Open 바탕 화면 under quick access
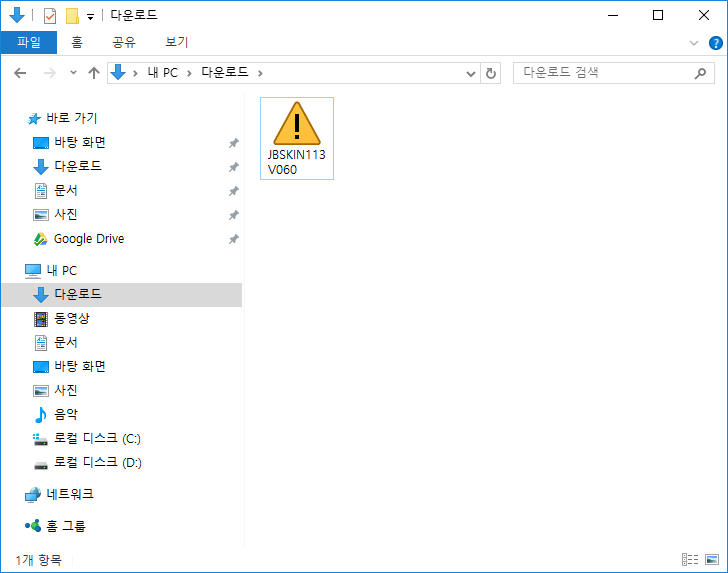The height and width of the screenshot is (573, 728). (80, 142)
